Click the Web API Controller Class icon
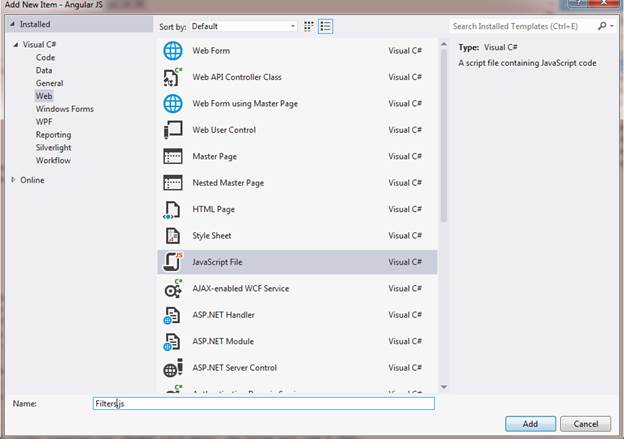The width and height of the screenshot is (624, 439). click(173, 77)
